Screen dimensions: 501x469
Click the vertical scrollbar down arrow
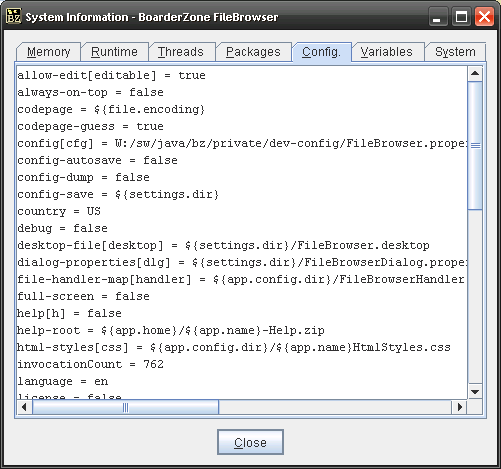[475, 391]
